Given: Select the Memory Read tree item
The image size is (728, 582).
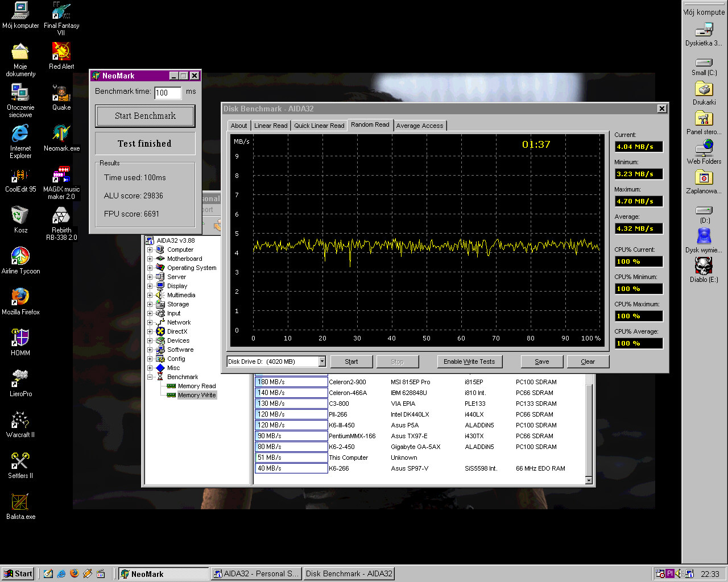Looking at the screenshot, I should point(197,386).
